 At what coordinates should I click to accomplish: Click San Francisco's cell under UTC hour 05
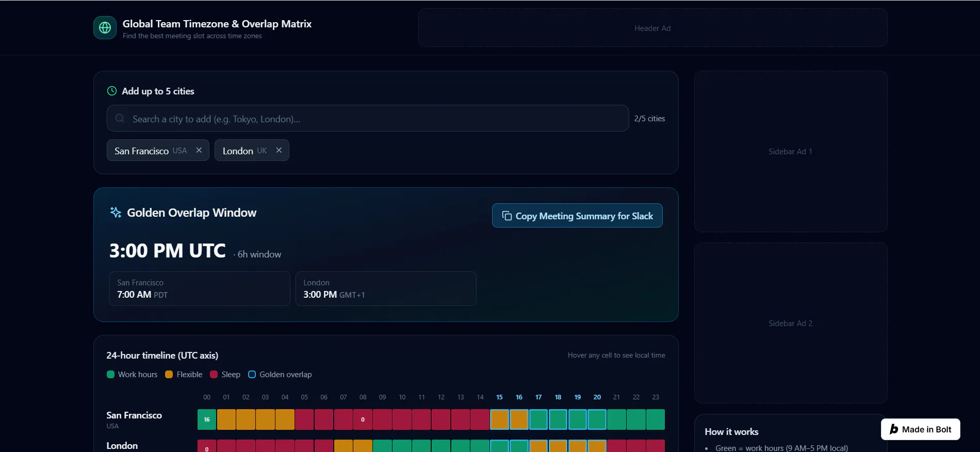click(x=304, y=419)
